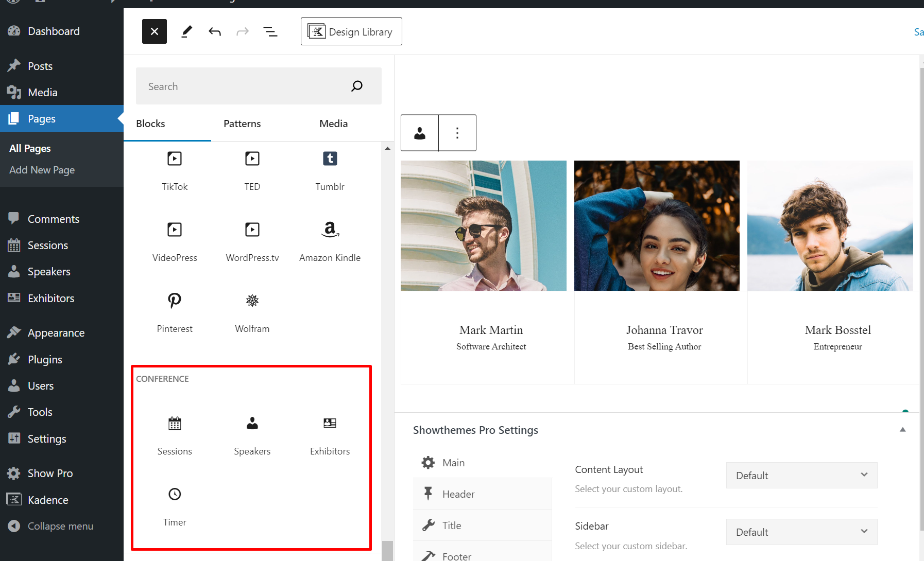Open Settings in admin menu
This screenshot has height=561, width=924.
(62, 439)
